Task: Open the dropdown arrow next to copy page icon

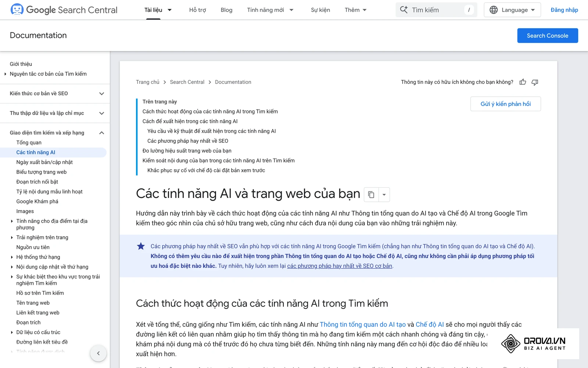Action: (384, 194)
